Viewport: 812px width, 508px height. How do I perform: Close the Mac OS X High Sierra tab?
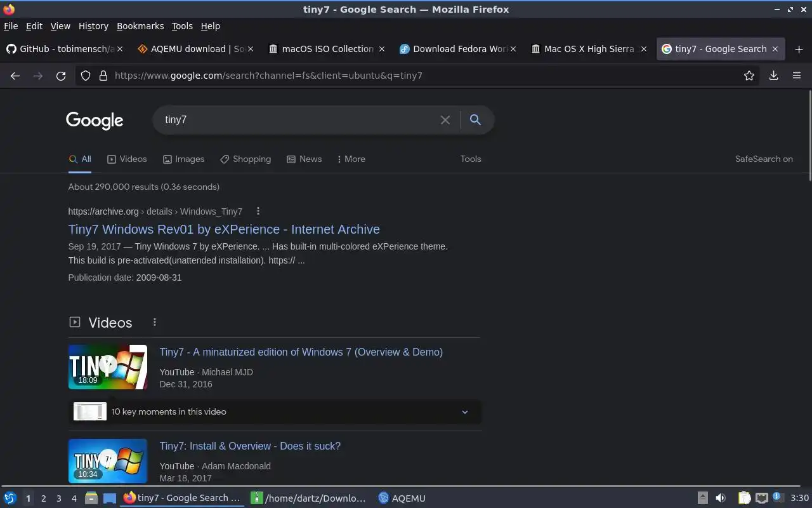click(644, 49)
